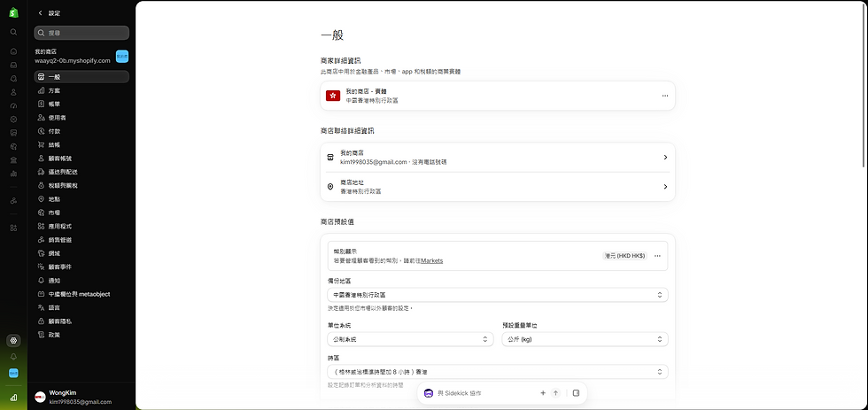Open 銷售管道 settings
This screenshot has width=868, height=410.
coord(81,240)
